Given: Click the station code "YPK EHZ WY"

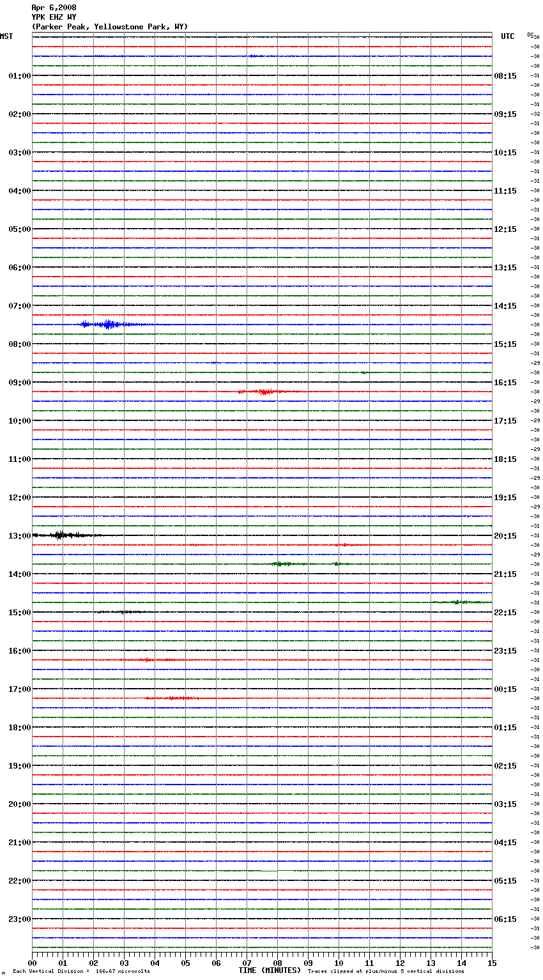Looking at the screenshot, I should [54, 17].
